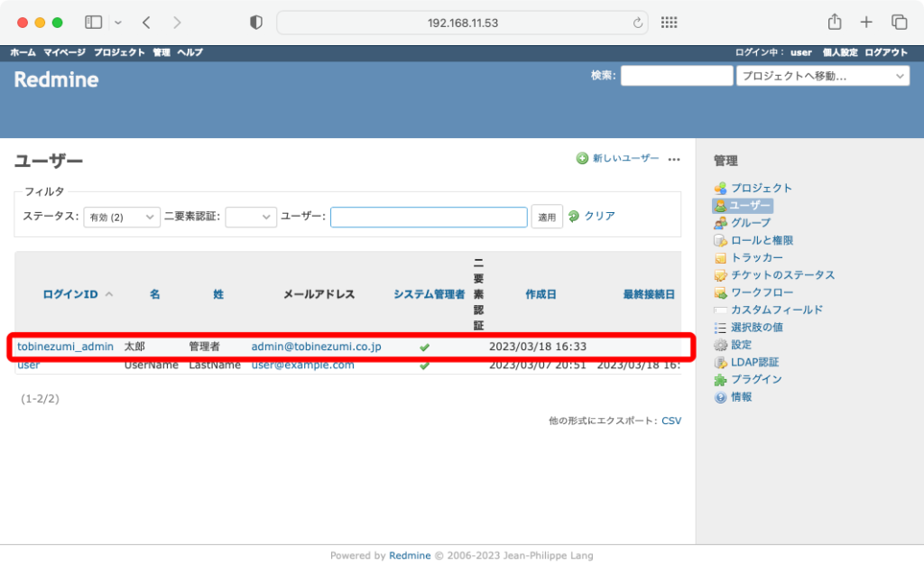Expand the chevron next to Safari's sidebar button

(x=118, y=23)
